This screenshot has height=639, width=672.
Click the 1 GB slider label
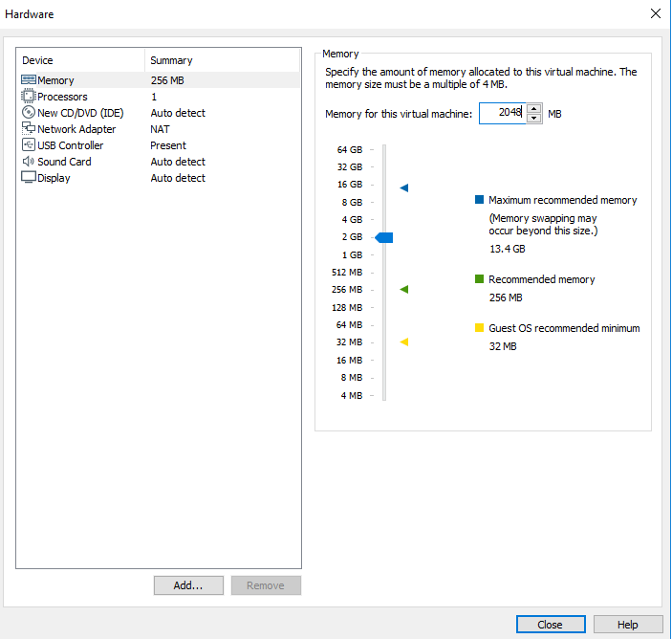click(x=353, y=254)
